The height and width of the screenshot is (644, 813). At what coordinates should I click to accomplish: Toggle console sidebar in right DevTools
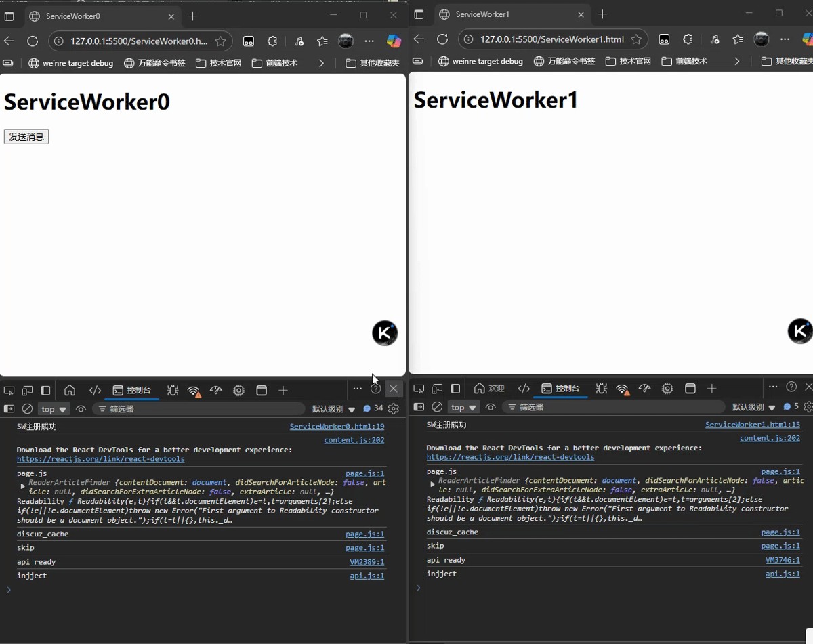pos(419,407)
